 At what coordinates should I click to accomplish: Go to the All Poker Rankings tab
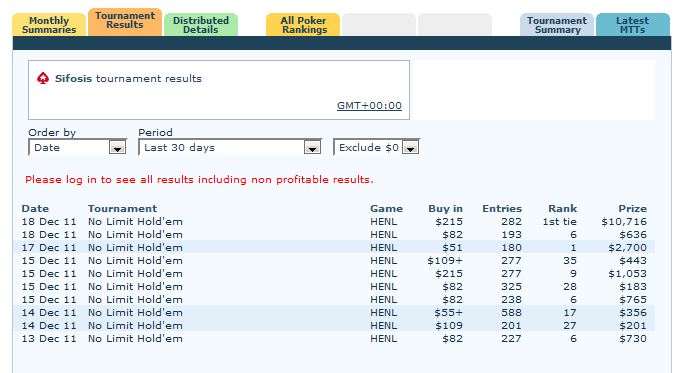click(x=303, y=25)
